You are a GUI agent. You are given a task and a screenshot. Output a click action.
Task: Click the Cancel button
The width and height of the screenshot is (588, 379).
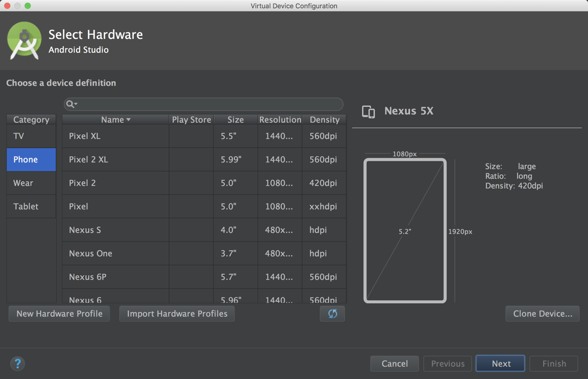[395, 364]
